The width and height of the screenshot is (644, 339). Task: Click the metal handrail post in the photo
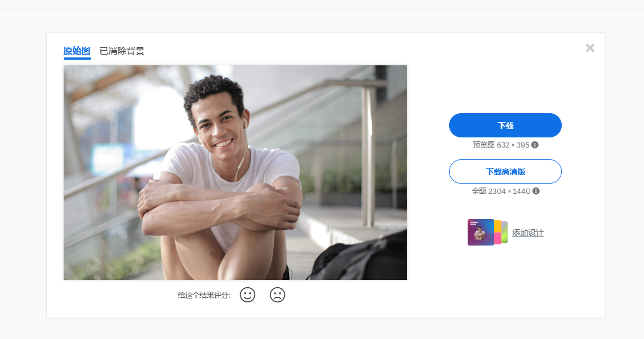click(x=368, y=156)
